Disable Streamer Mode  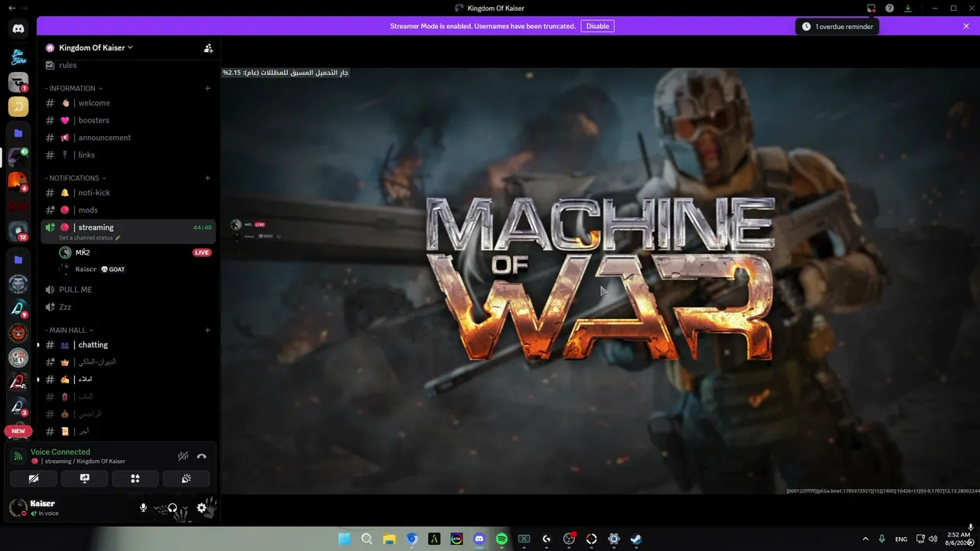click(597, 26)
